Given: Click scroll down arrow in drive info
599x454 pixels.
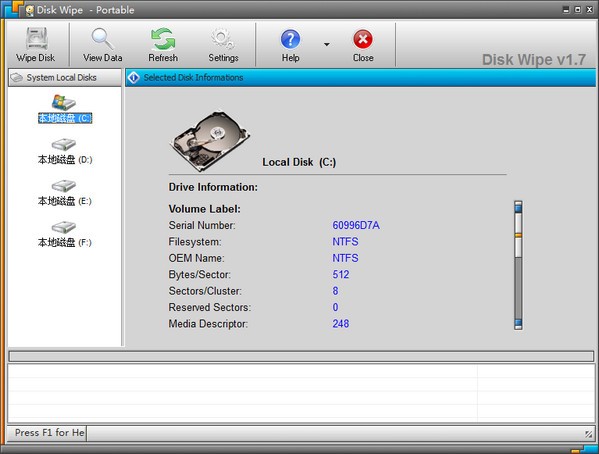Looking at the screenshot, I should 518,324.
